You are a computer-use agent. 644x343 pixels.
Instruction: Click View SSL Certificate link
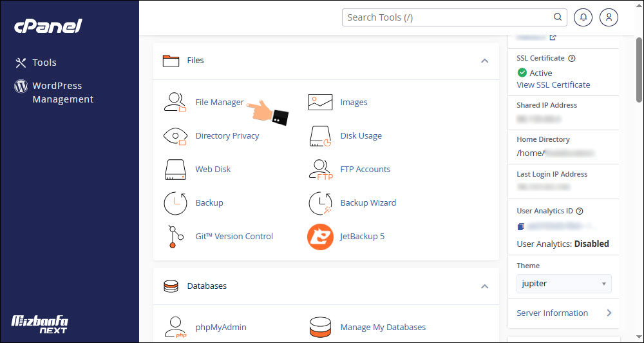tap(553, 84)
